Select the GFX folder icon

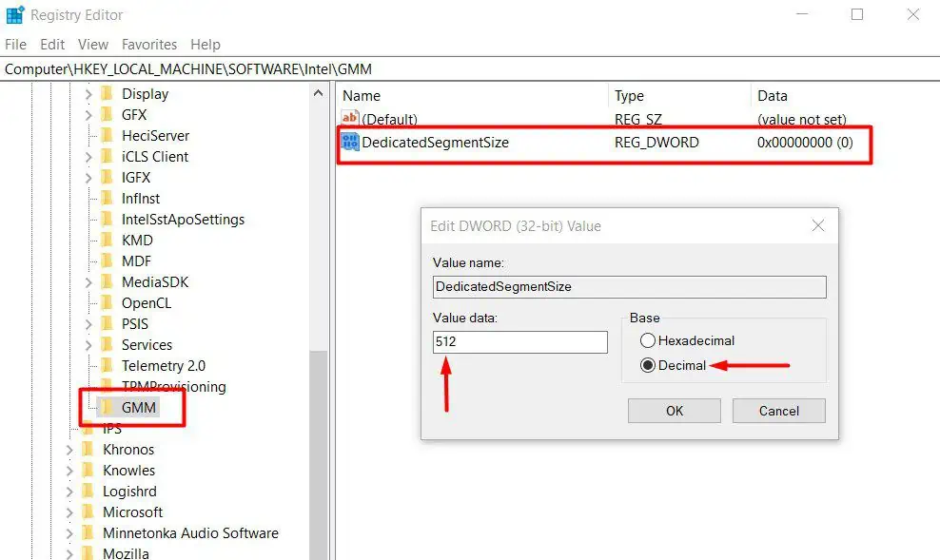click(x=108, y=114)
